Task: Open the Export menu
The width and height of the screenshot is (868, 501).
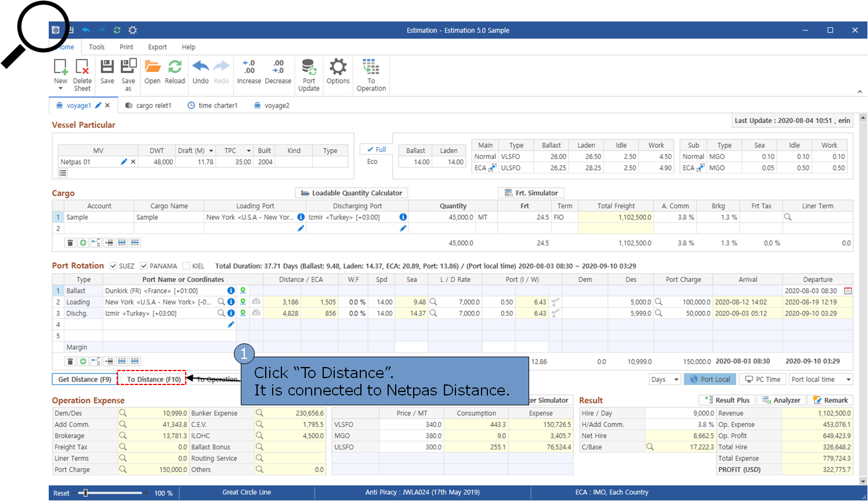Action: (x=157, y=47)
